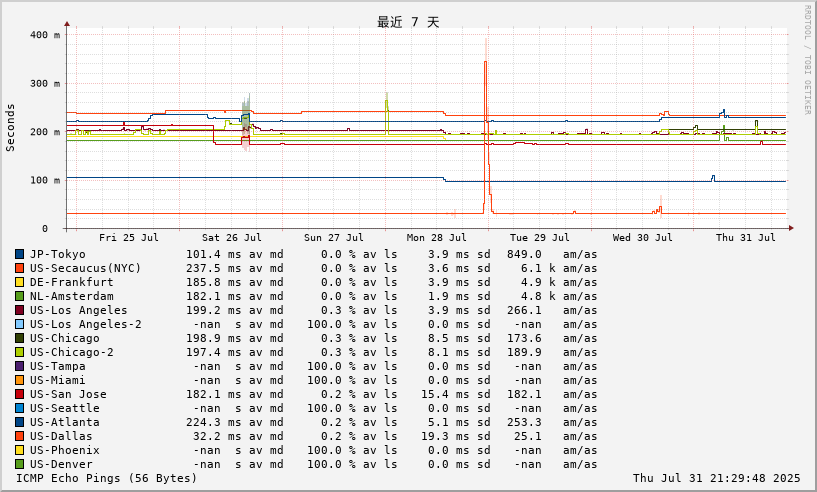Click the 19.3 ms deviation value for Dallas
The height and width of the screenshot is (492, 817).
tap(445, 436)
